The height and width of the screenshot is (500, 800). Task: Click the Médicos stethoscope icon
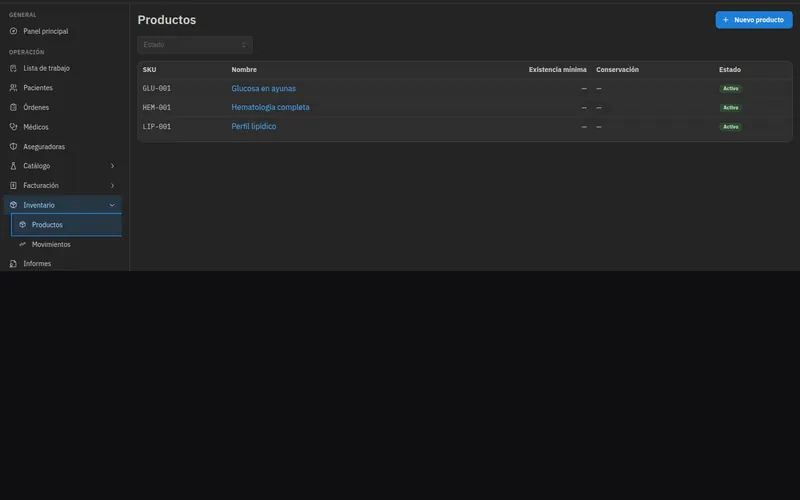click(13, 127)
